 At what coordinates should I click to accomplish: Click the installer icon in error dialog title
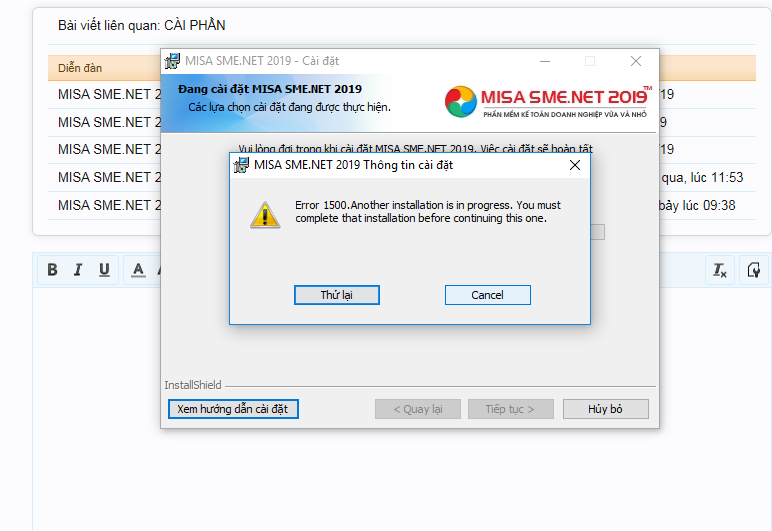[x=241, y=165]
